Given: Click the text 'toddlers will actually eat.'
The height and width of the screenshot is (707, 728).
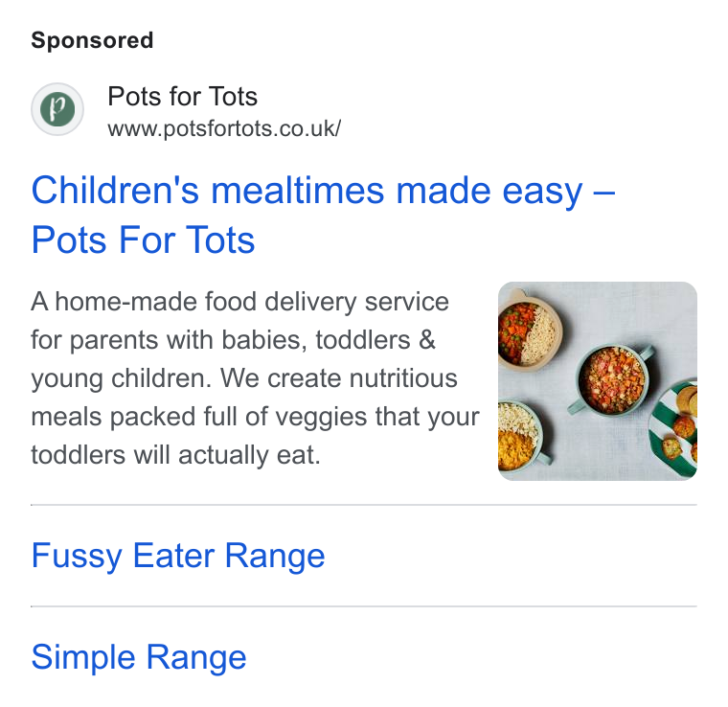Looking at the screenshot, I should [x=175, y=454].
